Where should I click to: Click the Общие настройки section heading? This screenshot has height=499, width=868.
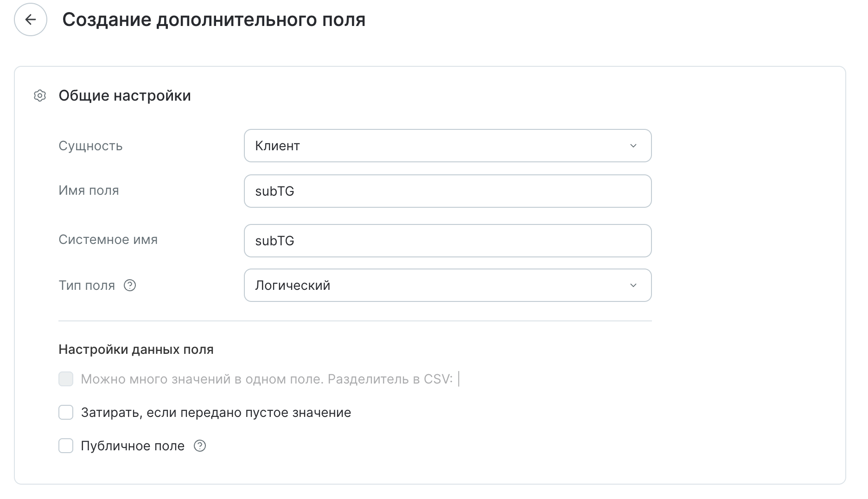coord(125,96)
